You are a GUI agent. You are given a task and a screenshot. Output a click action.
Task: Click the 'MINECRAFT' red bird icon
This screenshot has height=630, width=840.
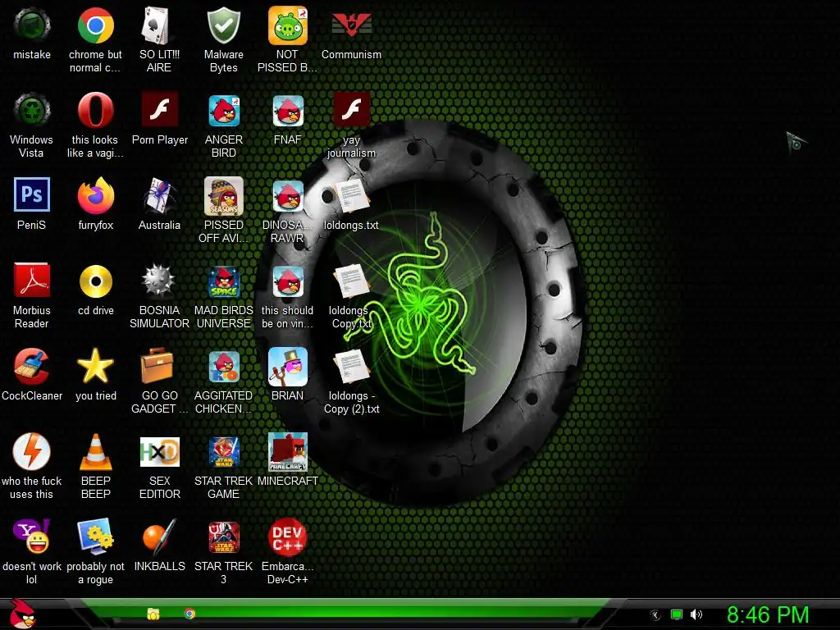click(x=288, y=452)
